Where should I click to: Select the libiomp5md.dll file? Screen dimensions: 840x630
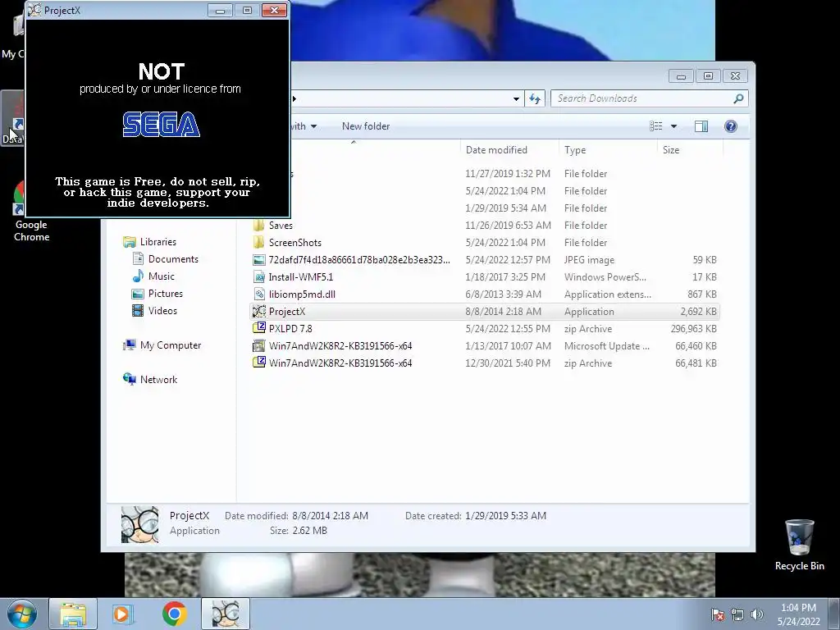coord(485,294)
